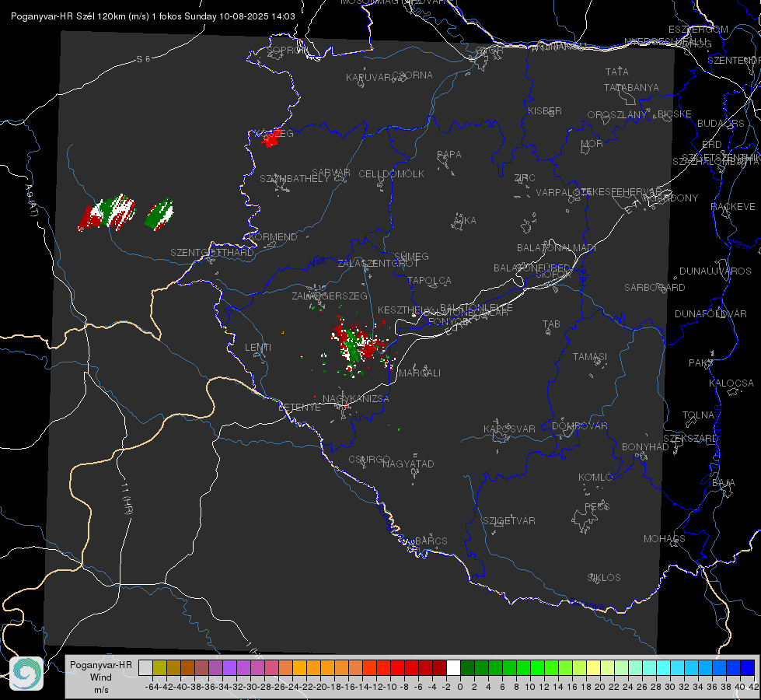Click the TOLNA city label
The width and height of the screenshot is (761, 700).
[698, 415]
